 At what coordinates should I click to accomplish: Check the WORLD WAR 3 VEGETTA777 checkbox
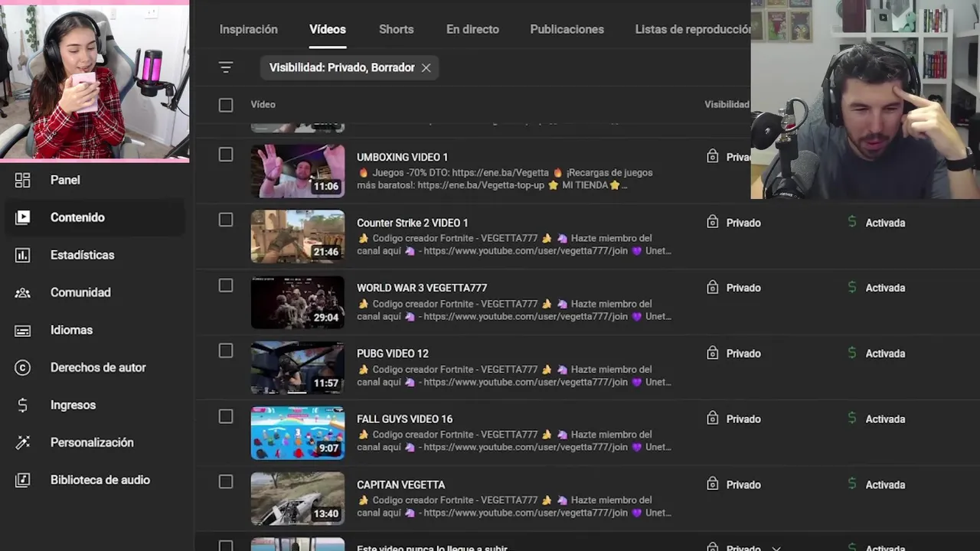pos(225,285)
